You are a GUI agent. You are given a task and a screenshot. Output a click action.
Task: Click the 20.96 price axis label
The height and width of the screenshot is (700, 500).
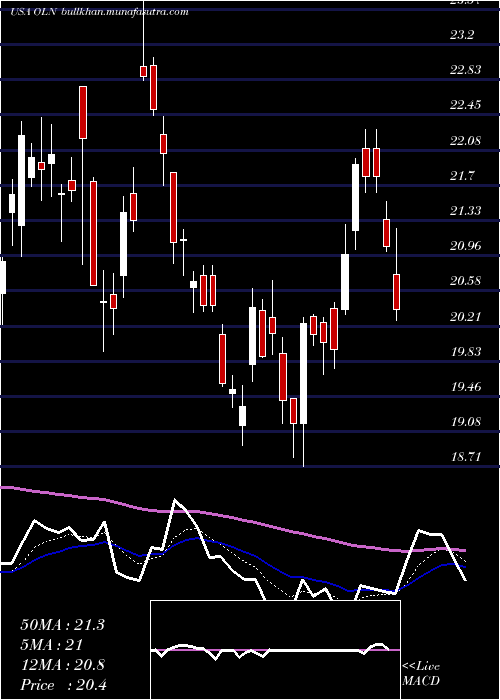[x=466, y=246]
